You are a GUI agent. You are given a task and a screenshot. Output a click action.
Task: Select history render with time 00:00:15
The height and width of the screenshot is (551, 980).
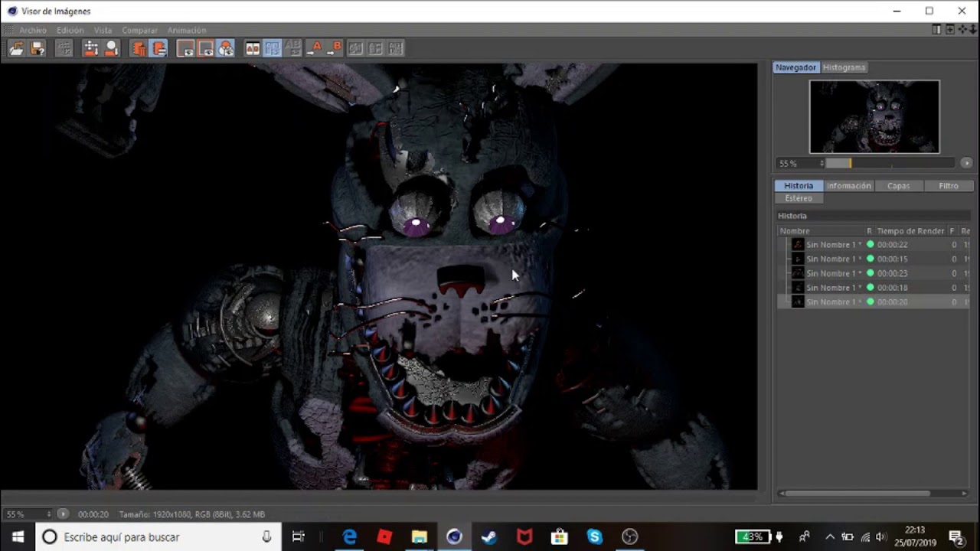[874, 259]
